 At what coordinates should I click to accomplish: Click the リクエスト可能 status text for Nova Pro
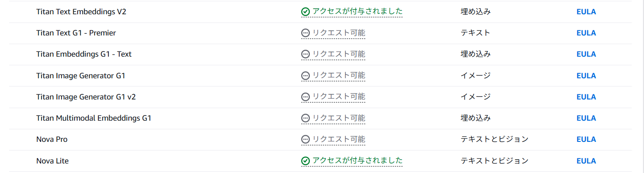click(x=339, y=139)
